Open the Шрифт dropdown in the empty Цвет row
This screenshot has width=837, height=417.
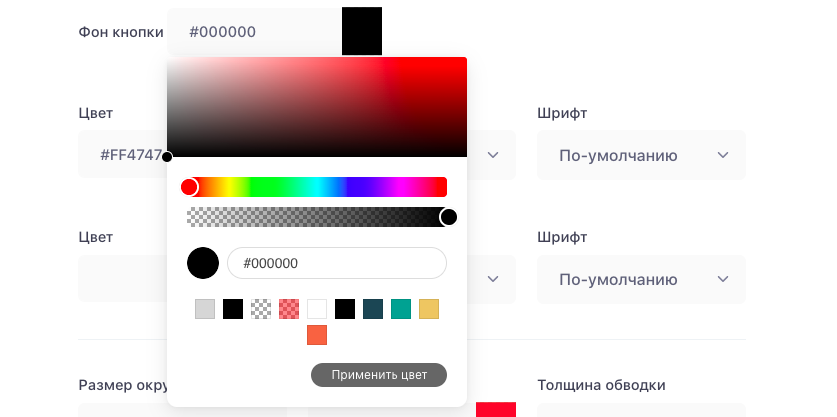click(x=641, y=279)
